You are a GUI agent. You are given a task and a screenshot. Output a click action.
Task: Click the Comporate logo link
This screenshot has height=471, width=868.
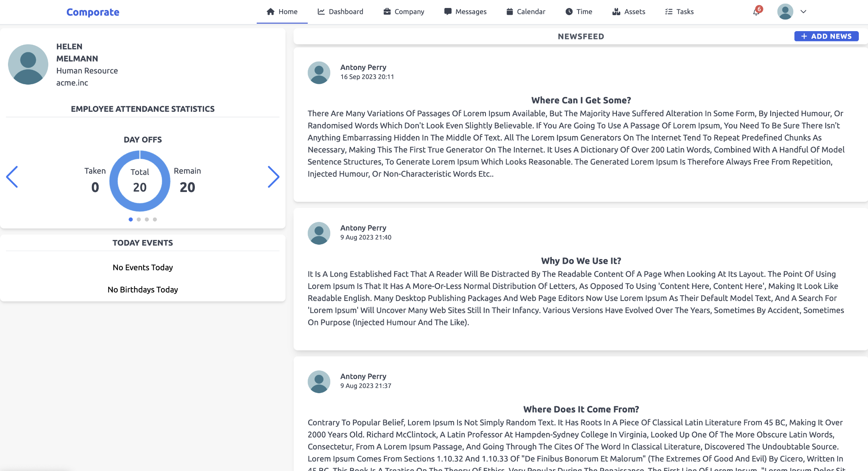point(93,12)
